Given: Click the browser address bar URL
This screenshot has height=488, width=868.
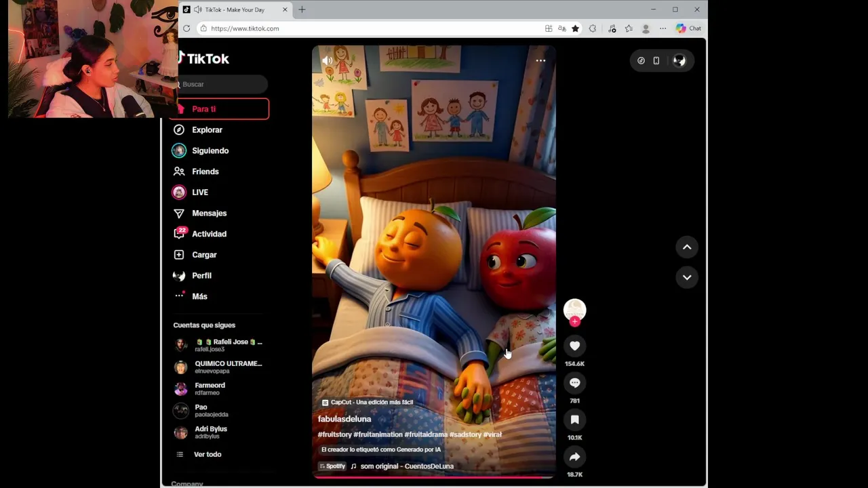Looking at the screenshot, I should (245, 28).
